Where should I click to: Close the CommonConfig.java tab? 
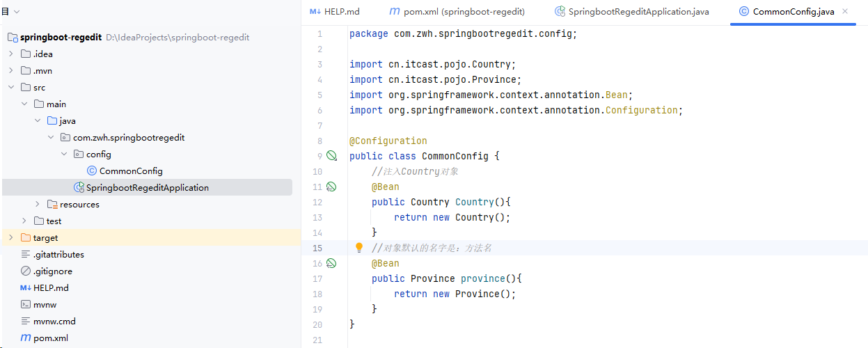tap(845, 12)
